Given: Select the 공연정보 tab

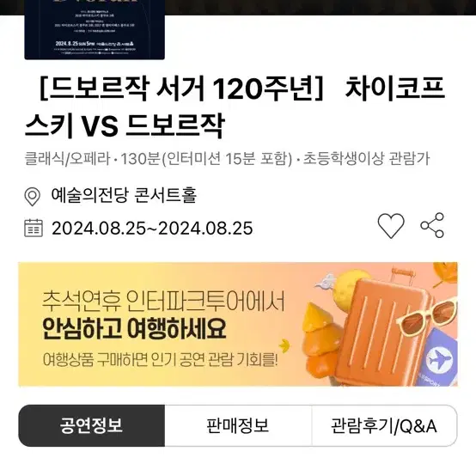Looking at the screenshot, I should click(x=92, y=425).
